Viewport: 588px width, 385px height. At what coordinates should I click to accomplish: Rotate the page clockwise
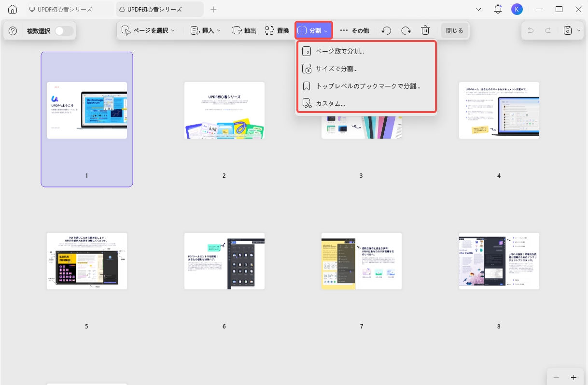tap(406, 30)
